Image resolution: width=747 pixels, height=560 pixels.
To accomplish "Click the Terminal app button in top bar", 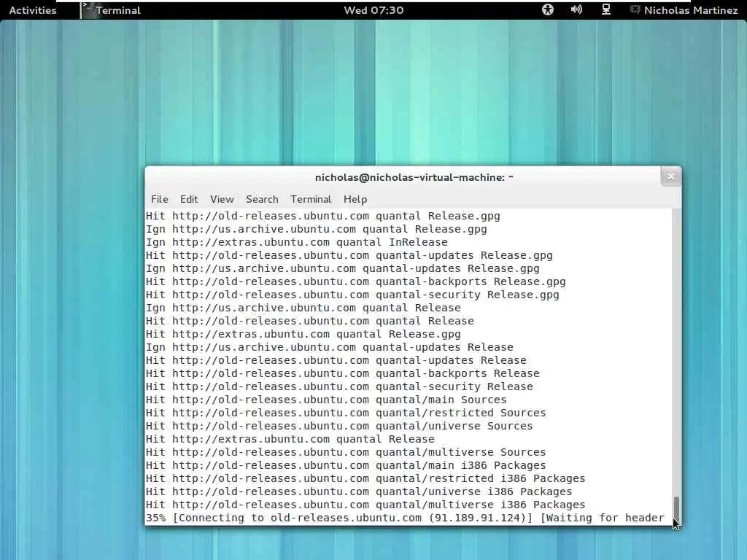I will click(111, 10).
